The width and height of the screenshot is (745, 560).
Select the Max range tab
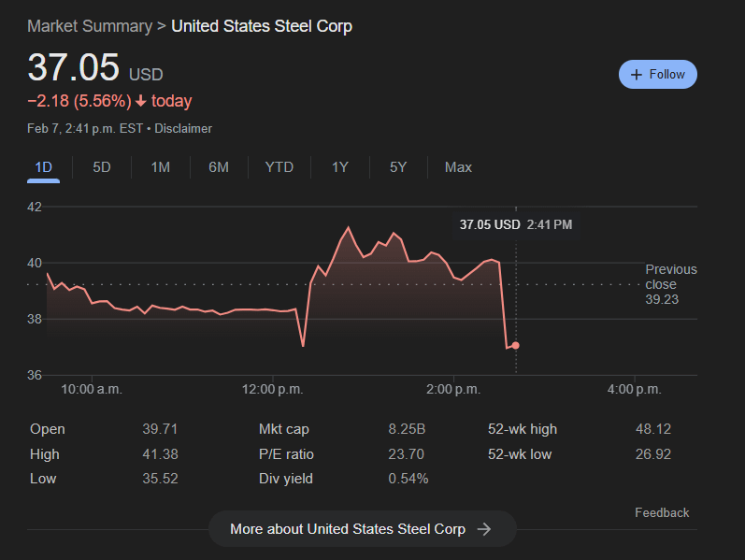click(x=459, y=167)
